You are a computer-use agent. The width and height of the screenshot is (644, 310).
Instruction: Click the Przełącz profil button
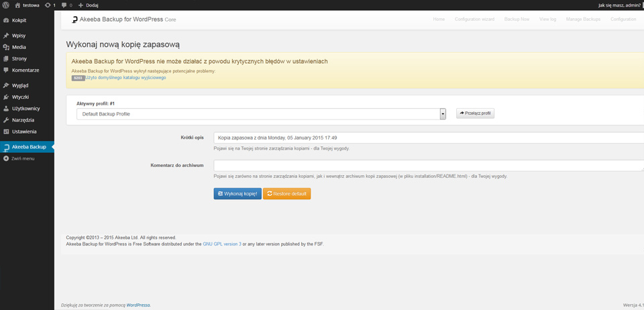pos(475,113)
